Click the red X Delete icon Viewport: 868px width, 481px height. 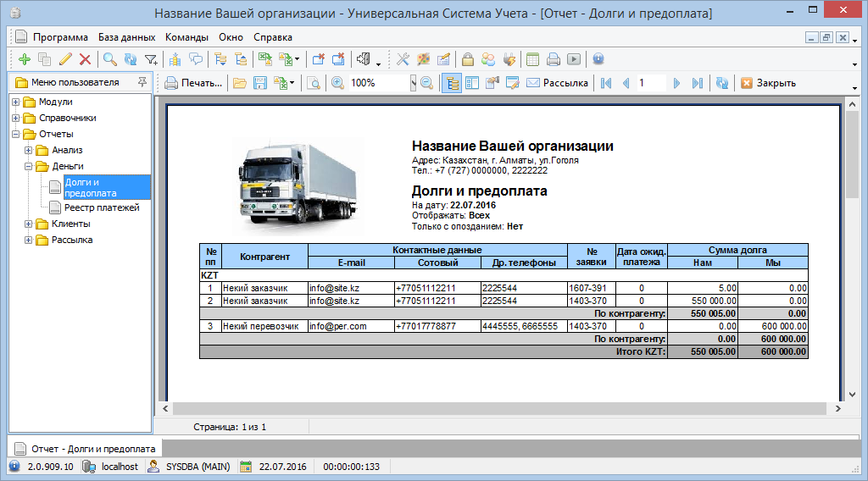coord(85,59)
